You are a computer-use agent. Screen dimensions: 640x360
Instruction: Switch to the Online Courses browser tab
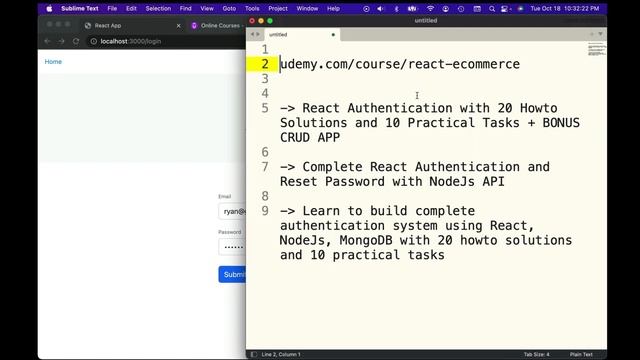pyautogui.click(x=217, y=25)
